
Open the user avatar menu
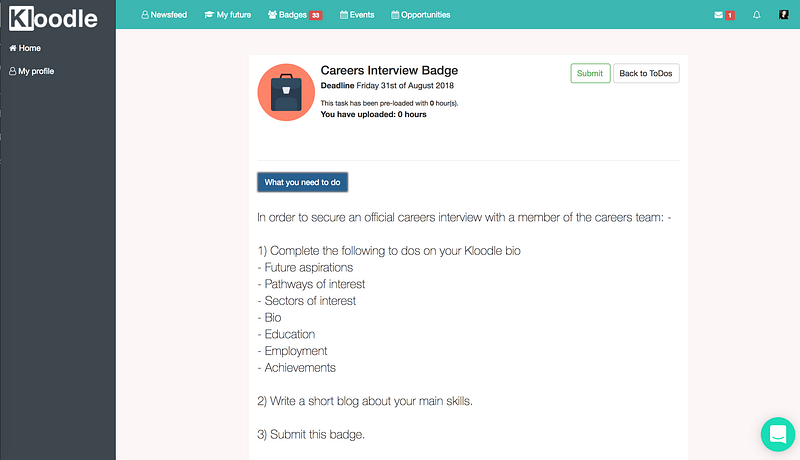coord(785,15)
